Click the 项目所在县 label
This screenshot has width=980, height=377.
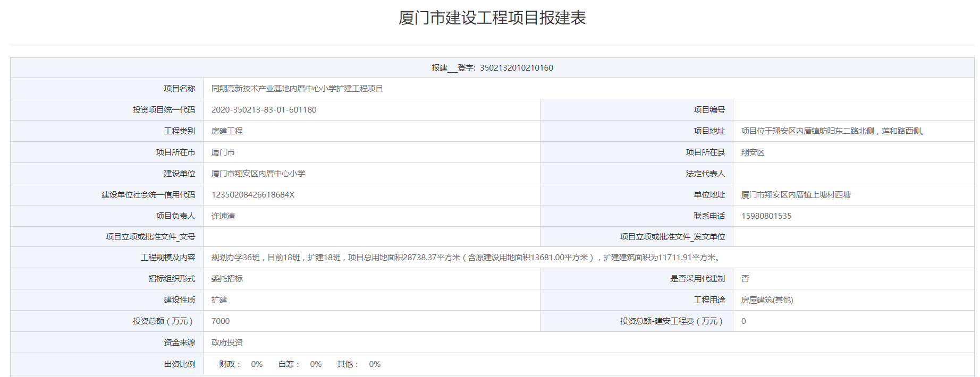[705, 152]
